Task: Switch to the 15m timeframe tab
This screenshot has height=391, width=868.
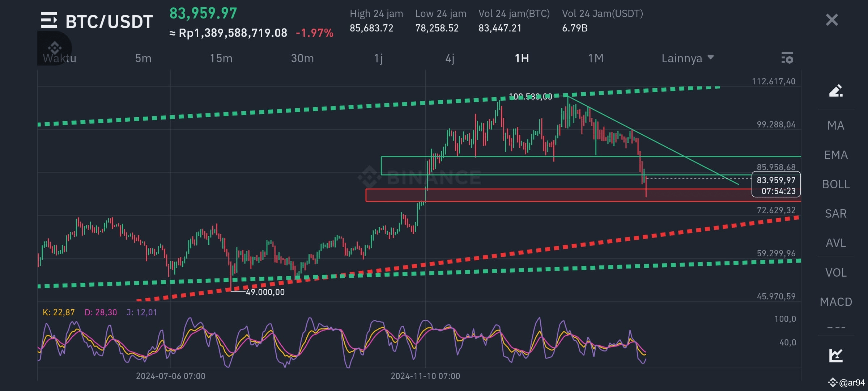Action: click(x=221, y=58)
